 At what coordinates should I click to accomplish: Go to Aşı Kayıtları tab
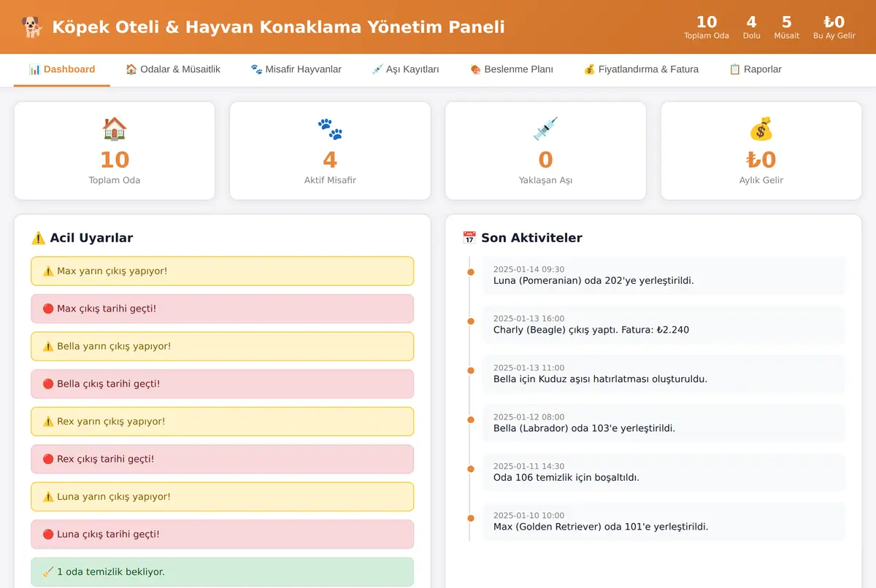point(405,69)
